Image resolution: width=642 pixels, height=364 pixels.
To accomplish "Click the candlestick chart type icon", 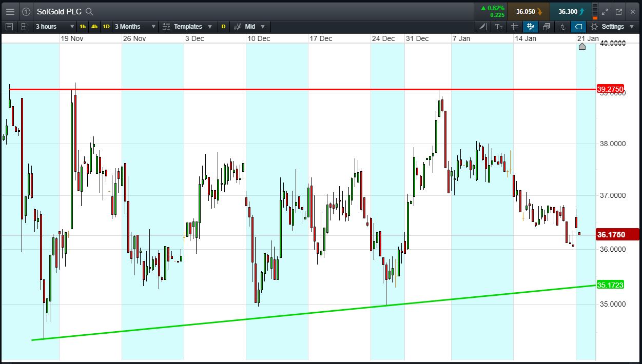I will 238,26.
